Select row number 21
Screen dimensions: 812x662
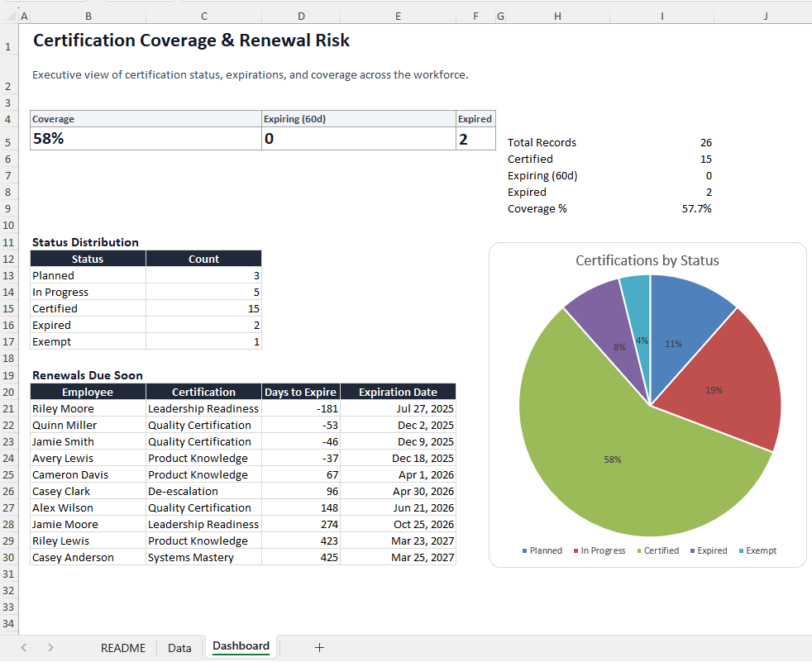(x=8, y=408)
